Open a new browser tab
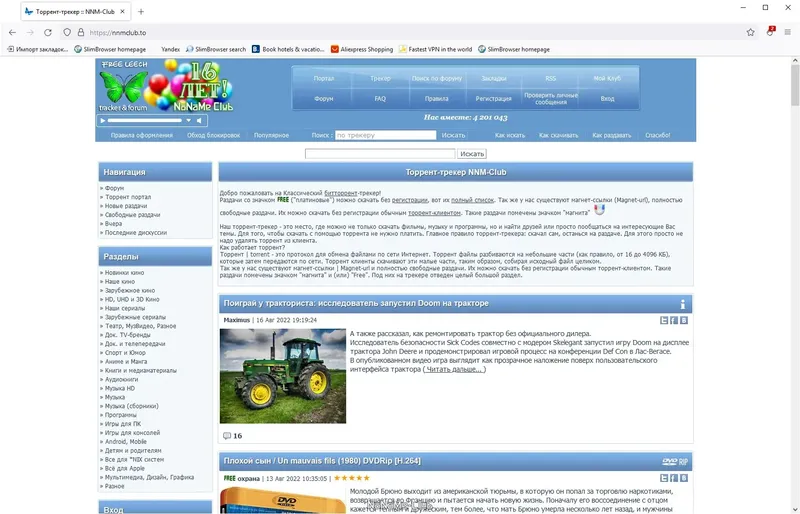This screenshot has height=514, width=800. (x=141, y=11)
